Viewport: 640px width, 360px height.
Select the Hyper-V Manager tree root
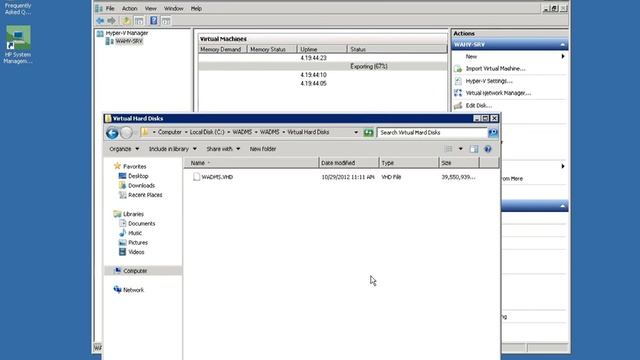click(127, 33)
